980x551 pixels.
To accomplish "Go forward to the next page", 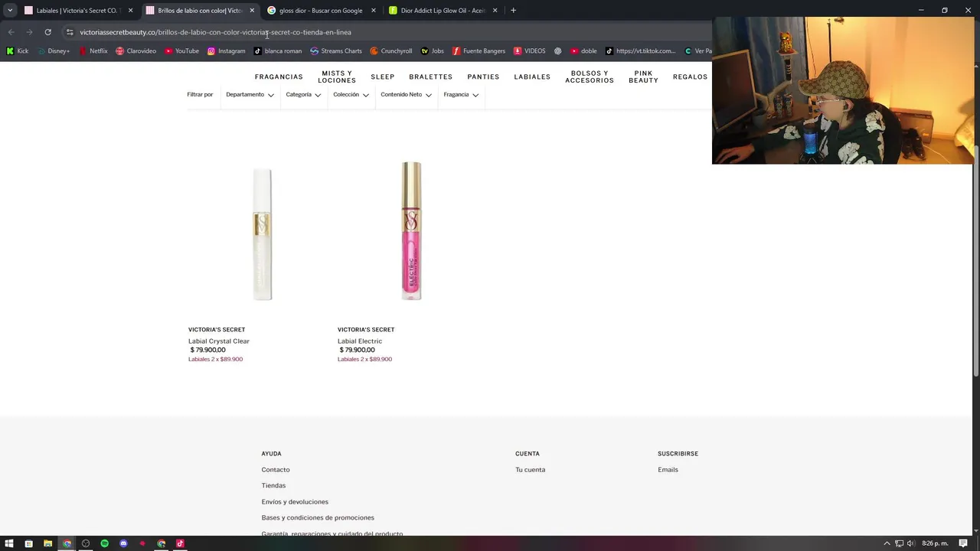I will [29, 32].
